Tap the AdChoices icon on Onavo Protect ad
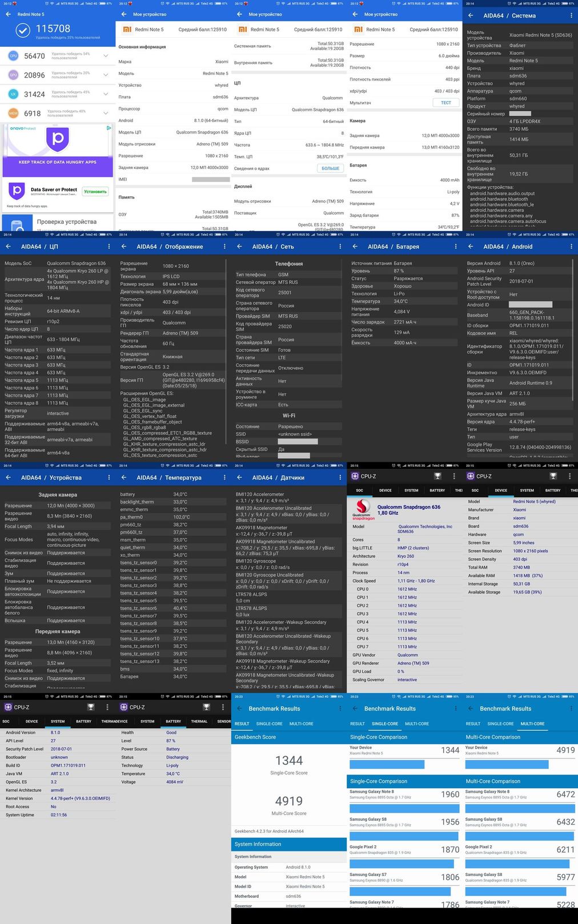Image resolution: width=578 pixels, height=924 pixels. coord(109,128)
